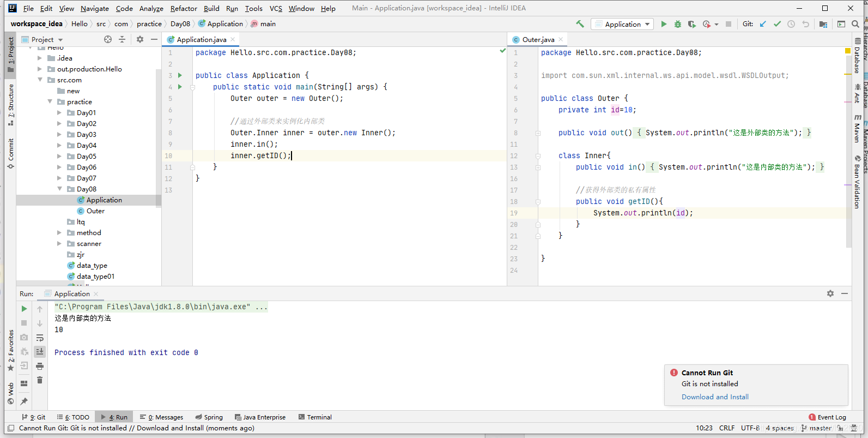Expand the Day01 folder

[59, 112]
